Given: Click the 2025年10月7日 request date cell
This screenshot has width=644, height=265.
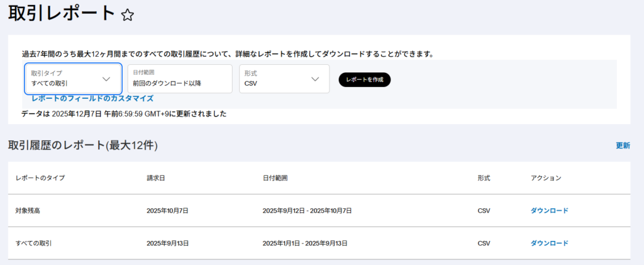Looking at the screenshot, I should pos(167,210).
